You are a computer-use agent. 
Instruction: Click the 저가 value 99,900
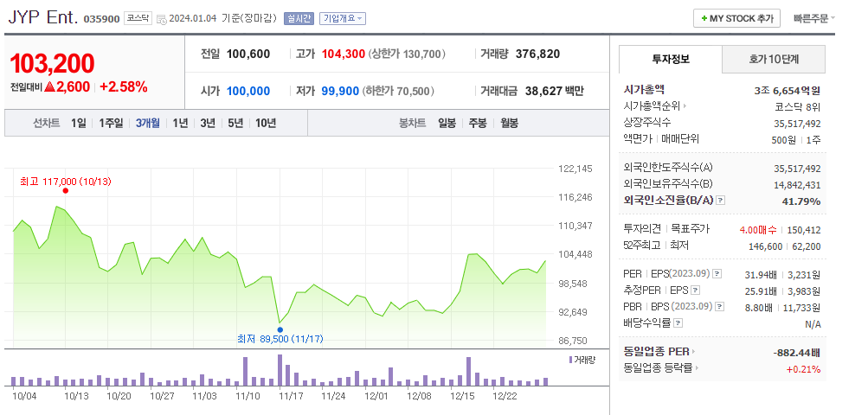[340, 91]
